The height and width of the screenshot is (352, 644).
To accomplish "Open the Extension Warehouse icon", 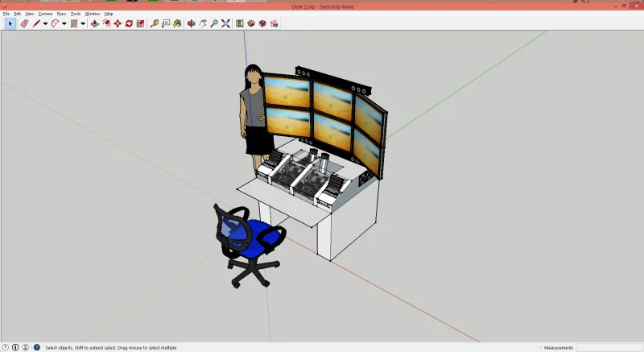I will click(275, 23).
